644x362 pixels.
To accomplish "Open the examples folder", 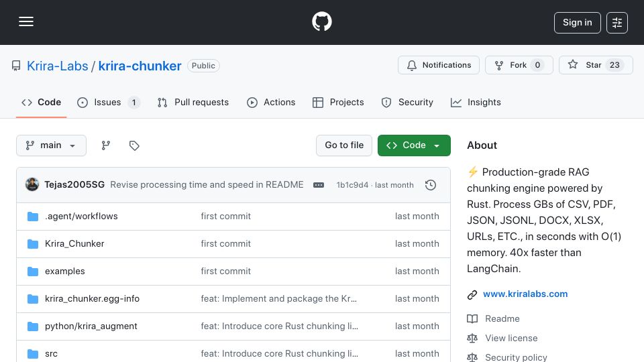I will click(x=65, y=271).
